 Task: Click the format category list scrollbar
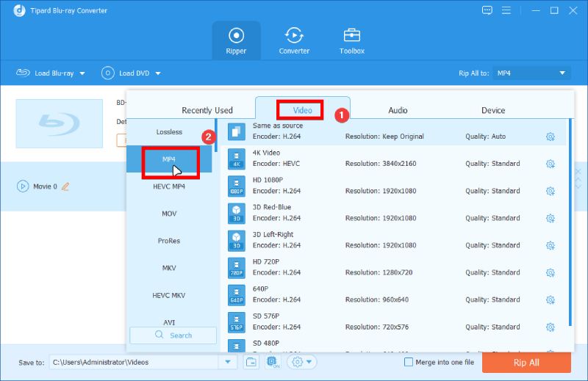(216, 135)
